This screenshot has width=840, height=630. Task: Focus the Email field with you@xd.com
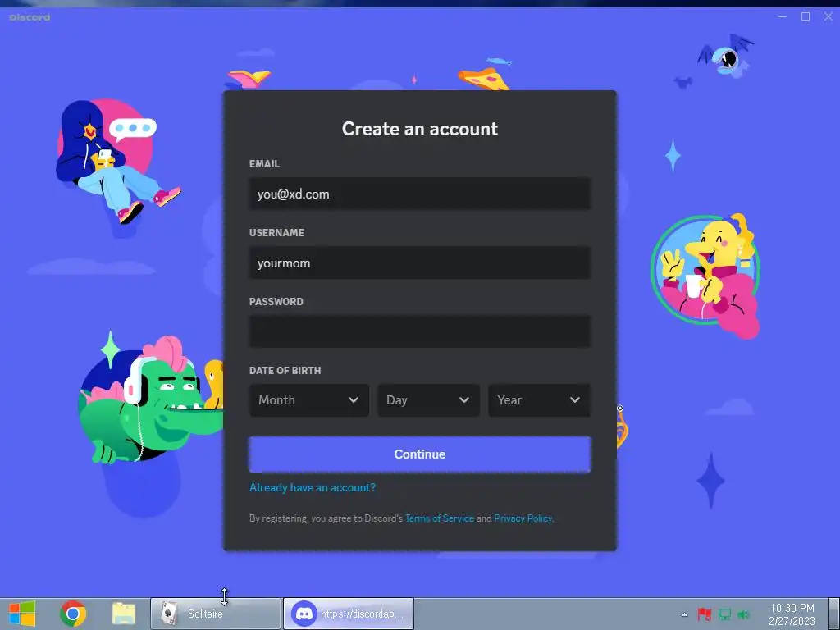pos(419,194)
